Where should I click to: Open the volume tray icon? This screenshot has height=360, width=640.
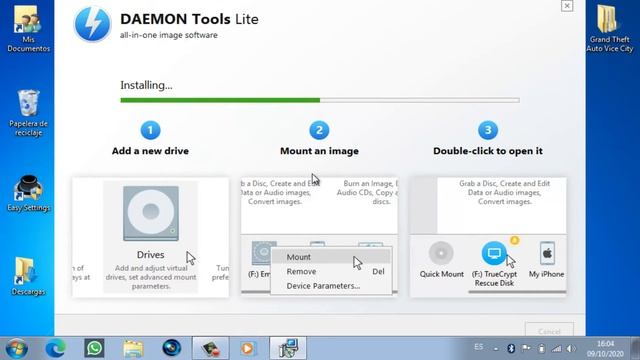[x=571, y=349]
